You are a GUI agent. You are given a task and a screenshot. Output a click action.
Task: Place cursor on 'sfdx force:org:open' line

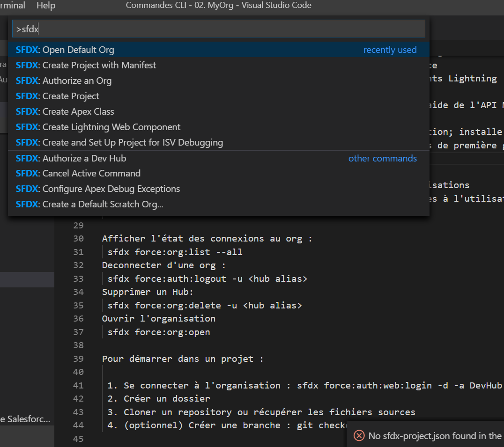pyautogui.click(x=159, y=332)
